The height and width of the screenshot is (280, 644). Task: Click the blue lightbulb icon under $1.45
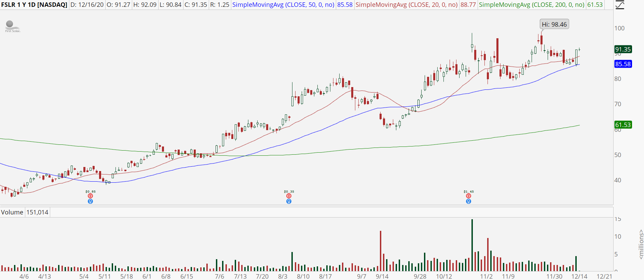(x=468, y=201)
